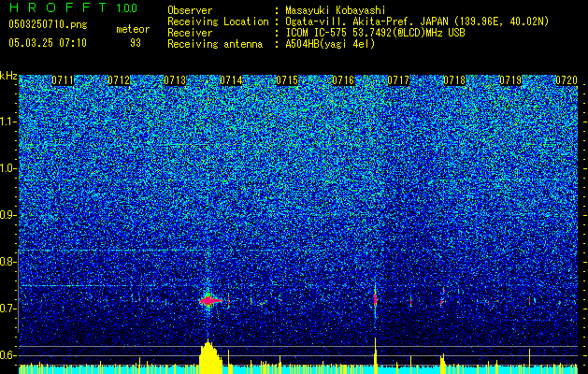Click the red vertical echo before 0717

pyautogui.click(x=375, y=299)
